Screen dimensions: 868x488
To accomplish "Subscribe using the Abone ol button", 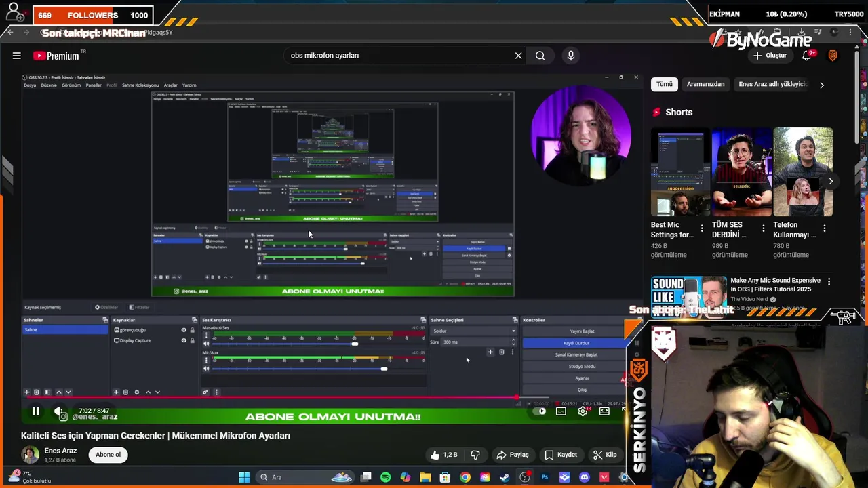I will click(x=108, y=455).
